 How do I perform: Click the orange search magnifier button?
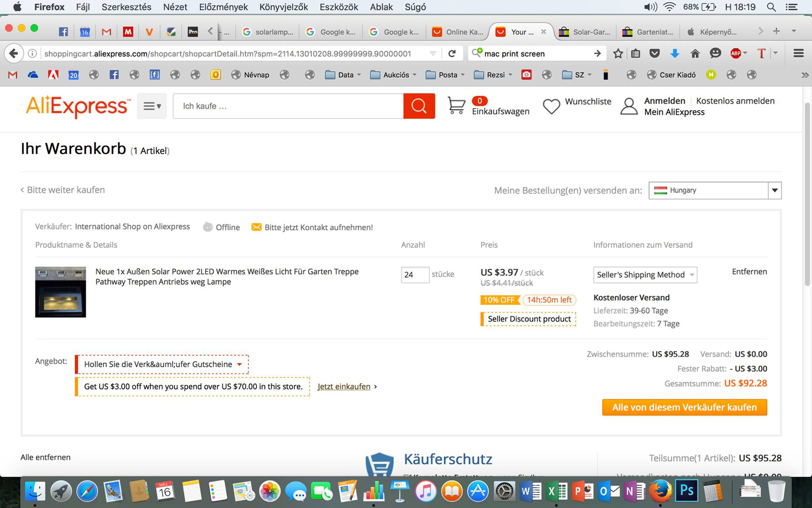click(x=419, y=106)
